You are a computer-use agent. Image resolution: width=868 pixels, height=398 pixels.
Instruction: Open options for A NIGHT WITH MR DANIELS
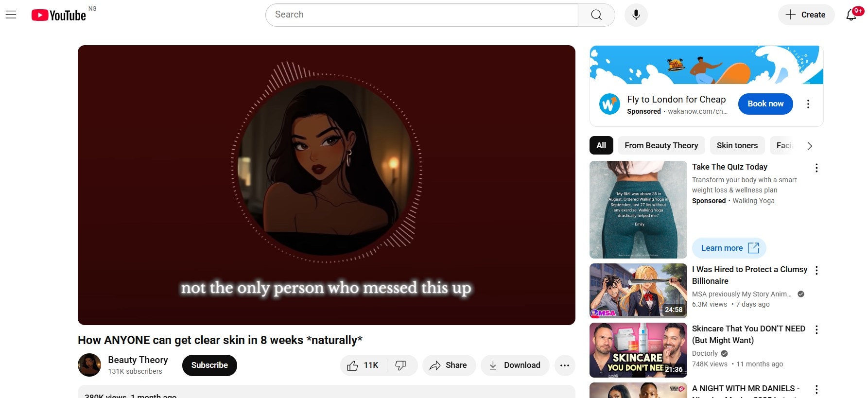pyautogui.click(x=816, y=389)
